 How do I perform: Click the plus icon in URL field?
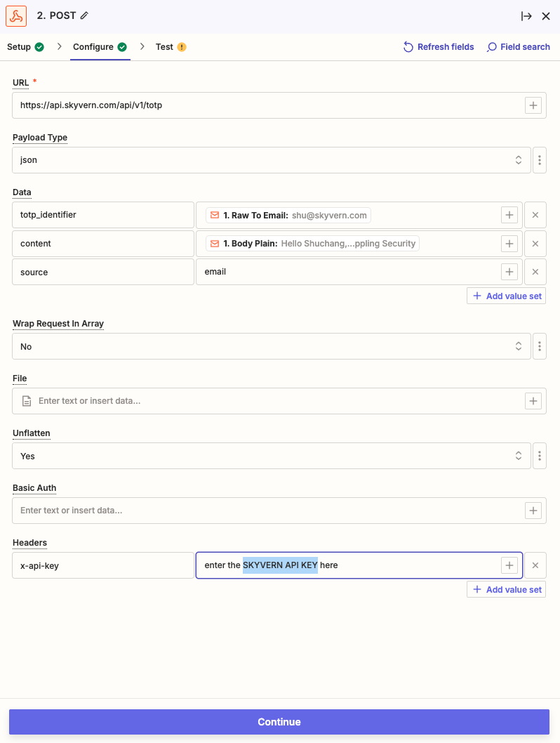[x=533, y=105]
